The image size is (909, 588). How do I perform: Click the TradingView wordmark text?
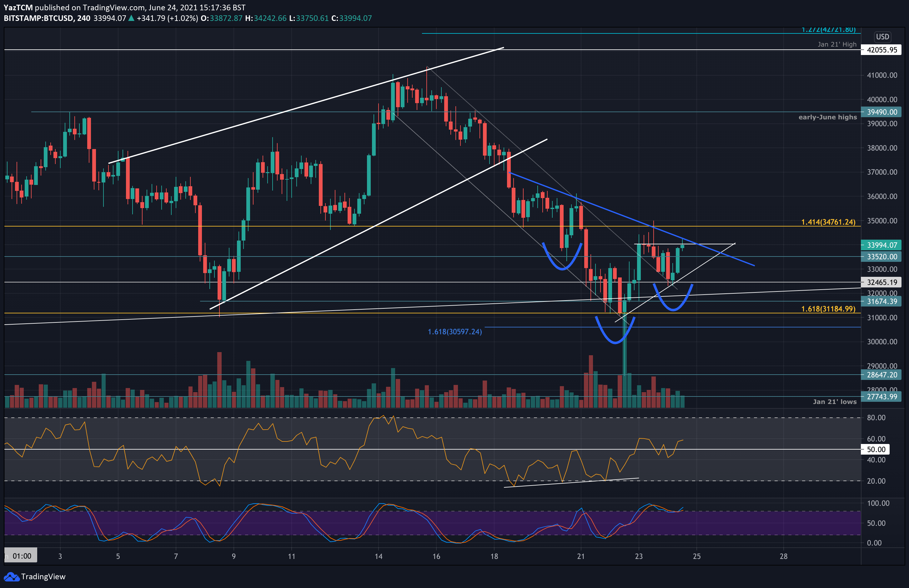[43, 576]
